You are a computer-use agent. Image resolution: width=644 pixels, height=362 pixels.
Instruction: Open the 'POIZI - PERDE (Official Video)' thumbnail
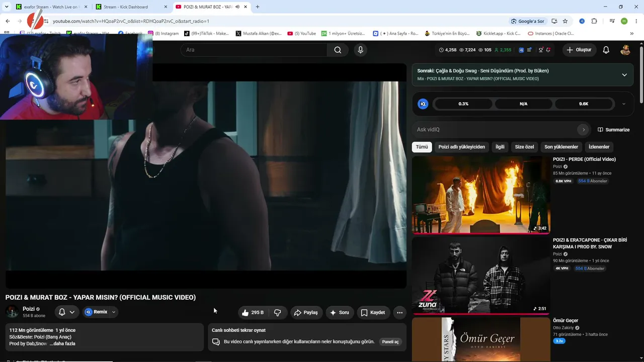[x=481, y=195]
